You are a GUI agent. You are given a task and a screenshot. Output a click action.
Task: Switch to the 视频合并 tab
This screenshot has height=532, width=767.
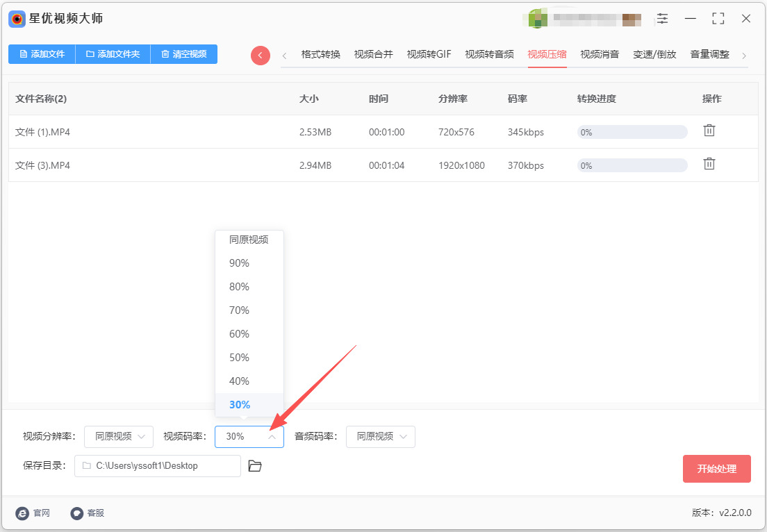click(374, 54)
